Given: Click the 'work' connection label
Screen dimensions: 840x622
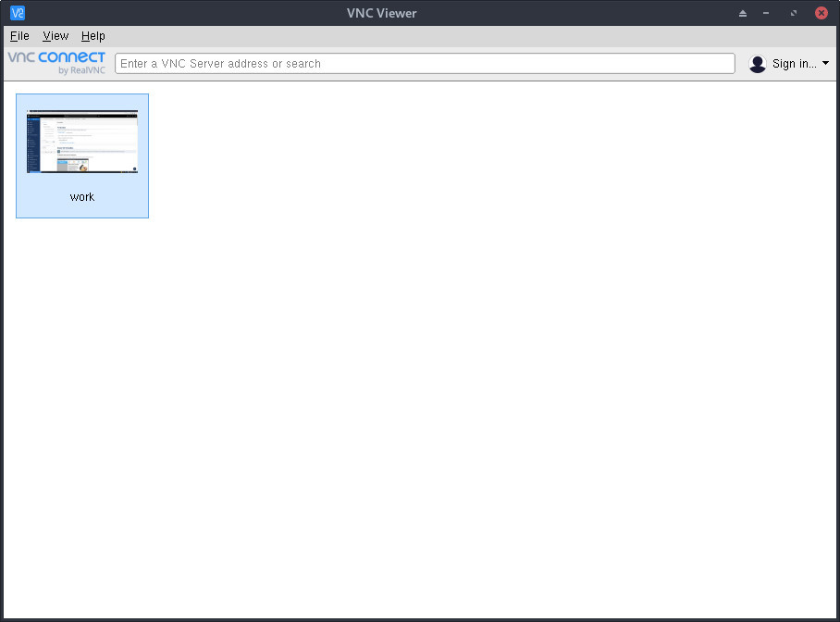Looking at the screenshot, I should (82, 197).
